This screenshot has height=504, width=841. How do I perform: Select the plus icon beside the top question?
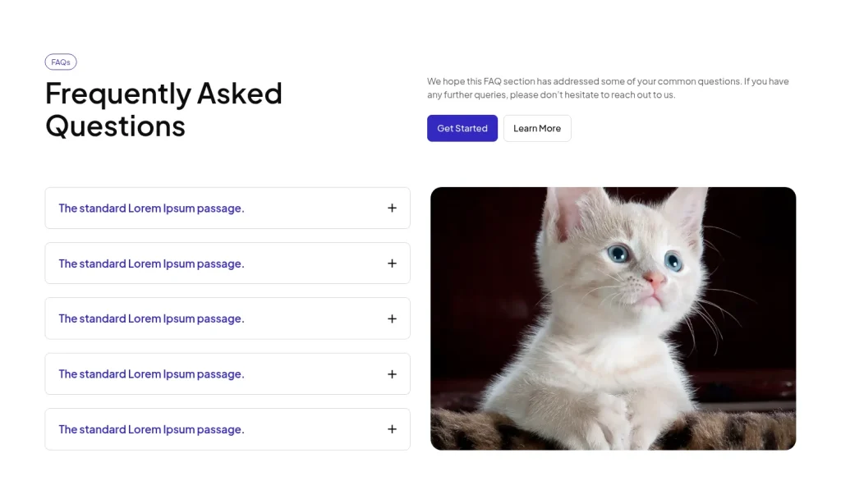click(x=392, y=208)
